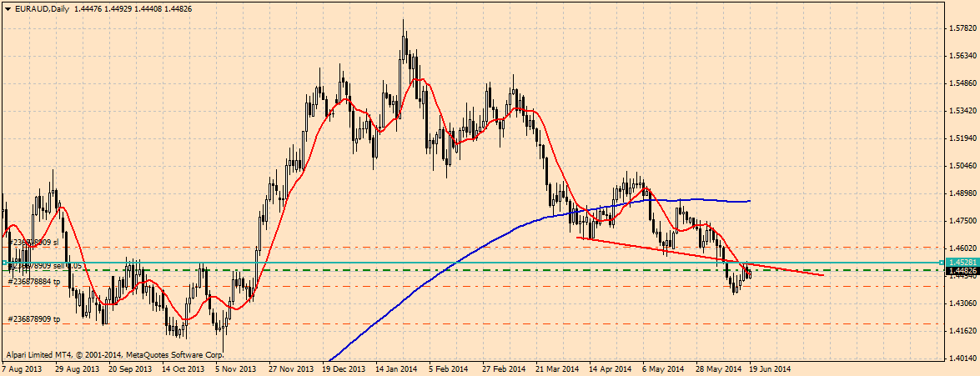Viewport: 980px width, 376px height.
Task: Click the 1.46020 price scale label
Action: (962, 248)
